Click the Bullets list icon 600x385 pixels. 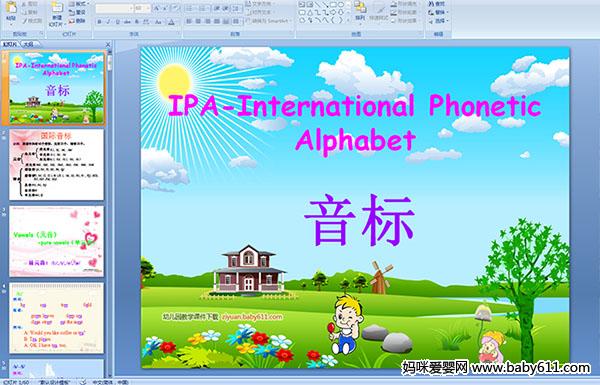pyautogui.click(x=190, y=8)
